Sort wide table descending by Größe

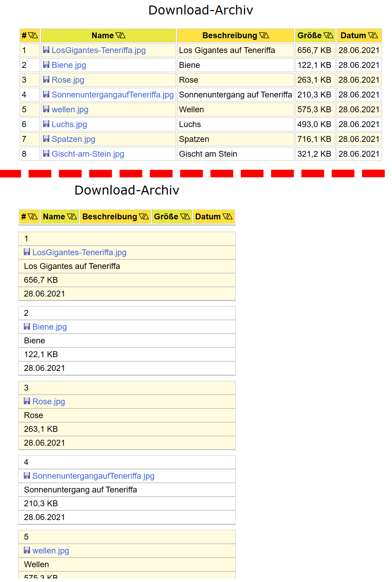(x=326, y=35)
